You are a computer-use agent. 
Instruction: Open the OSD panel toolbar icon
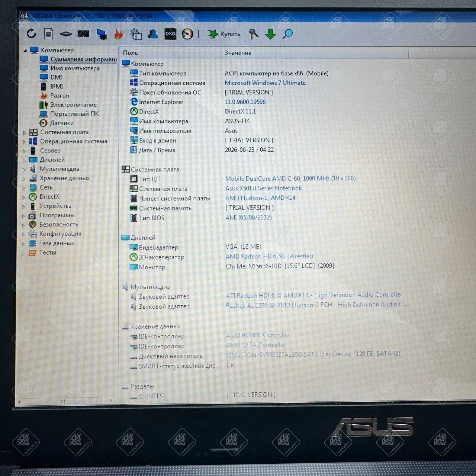[x=170, y=34]
